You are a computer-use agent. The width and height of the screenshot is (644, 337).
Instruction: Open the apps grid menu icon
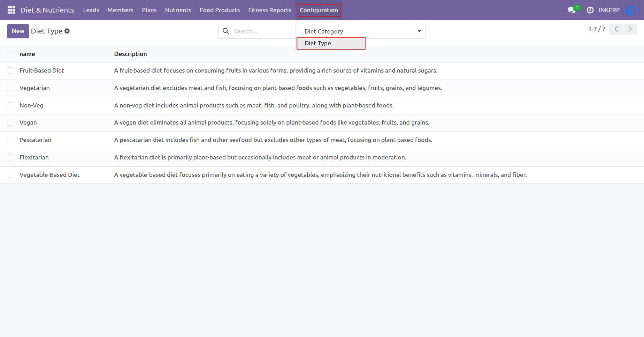tap(11, 10)
